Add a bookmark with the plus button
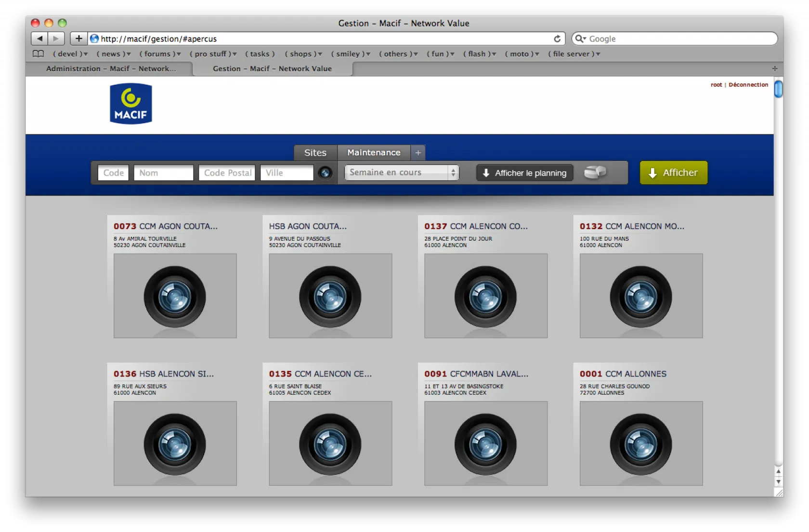The image size is (809, 532). 79,39
